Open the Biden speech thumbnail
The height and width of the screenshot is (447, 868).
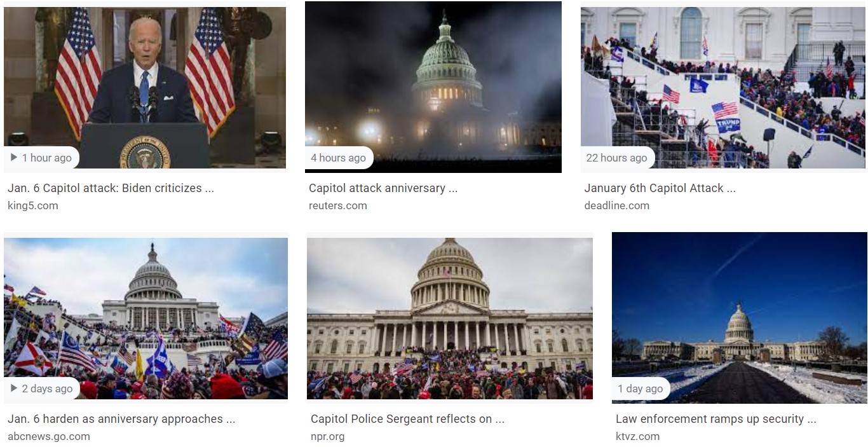145,88
